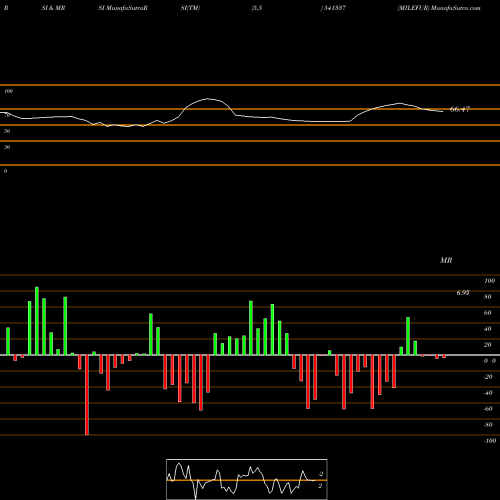Screen dimensions: 500x500
Task: Click the RSI value label 66.47
Action: (x=460, y=109)
